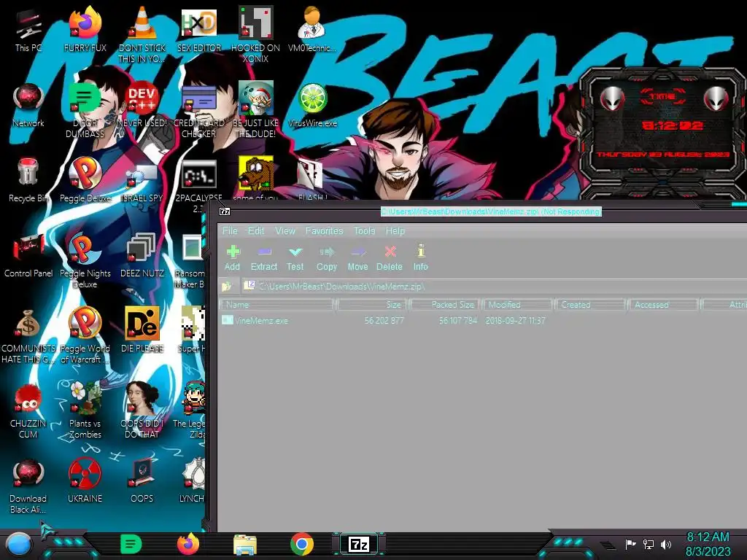The width and height of the screenshot is (747, 560).
Task: Select the Network desktop icon
Action: pos(28,105)
